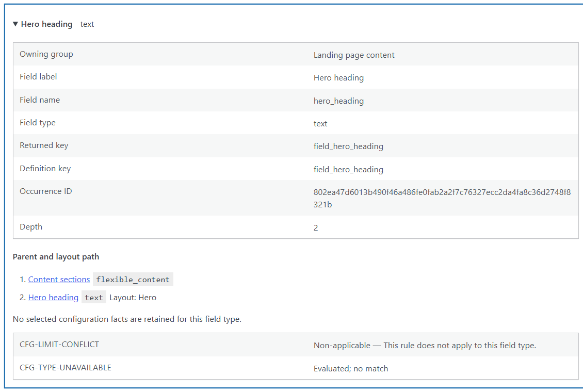583x392 pixels.
Task: Select the 'text' code tag in layout path
Action: (x=94, y=298)
